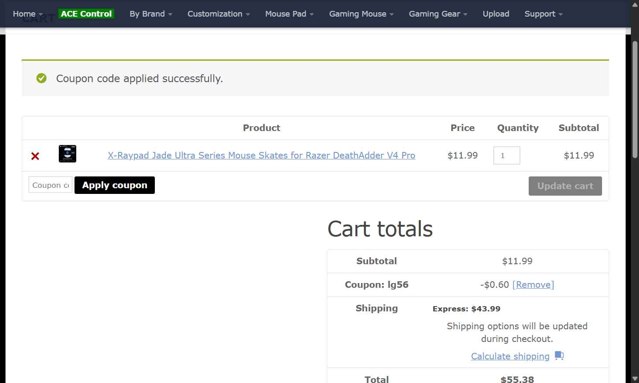This screenshot has width=639, height=383.
Task: Expand the Mouse Pad dropdown
Action: [x=289, y=14]
